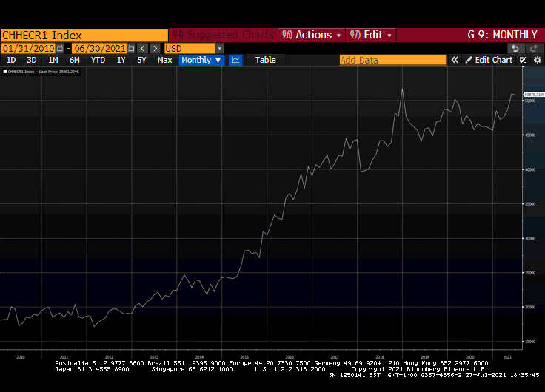Viewport: 545px width, 392px height.
Task: Open the USD currency dropdown arrow
Action: [x=219, y=48]
